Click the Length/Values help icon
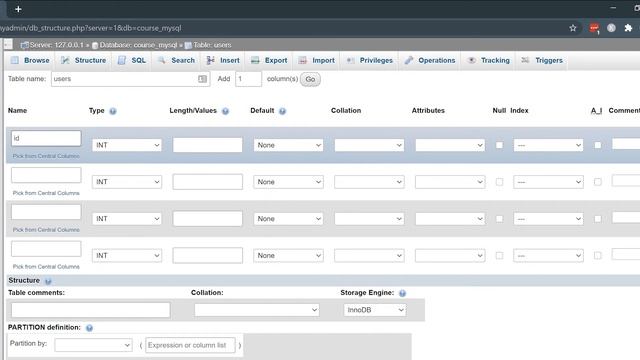The height and width of the screenshot is (360, 640). point(225,111)
